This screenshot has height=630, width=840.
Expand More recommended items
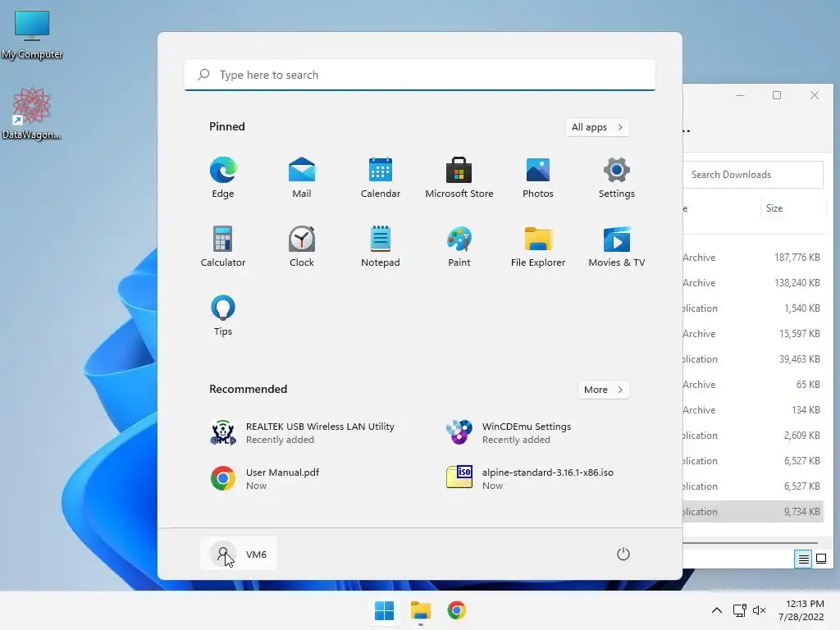pyautogui.click(x=603, y=390)
